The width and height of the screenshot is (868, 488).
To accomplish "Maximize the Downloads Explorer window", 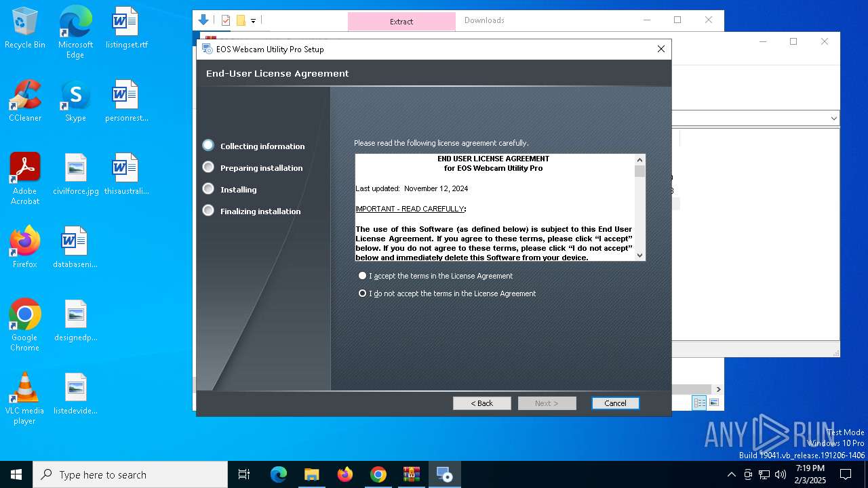I will [x=677, y=20].
